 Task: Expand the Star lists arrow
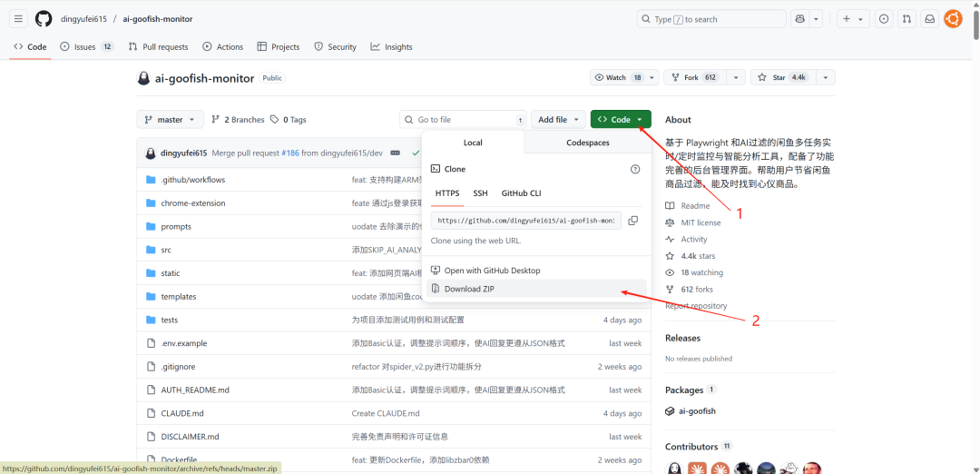point(827,77)
